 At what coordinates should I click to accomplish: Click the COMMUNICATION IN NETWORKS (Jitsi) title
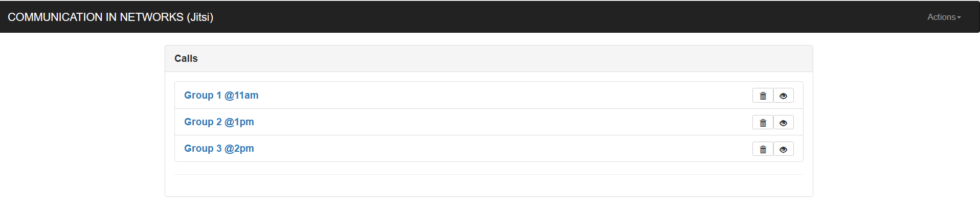(110, 17)
